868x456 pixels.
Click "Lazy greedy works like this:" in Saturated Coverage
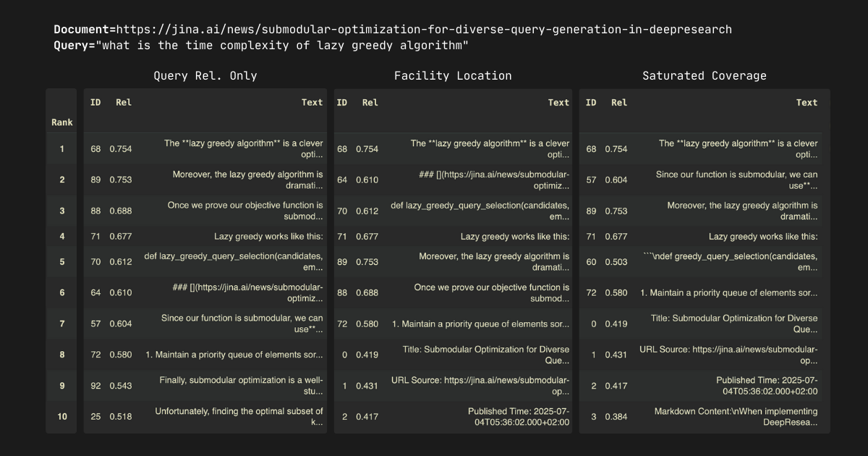pyautogui.click(x=763, y=236)
